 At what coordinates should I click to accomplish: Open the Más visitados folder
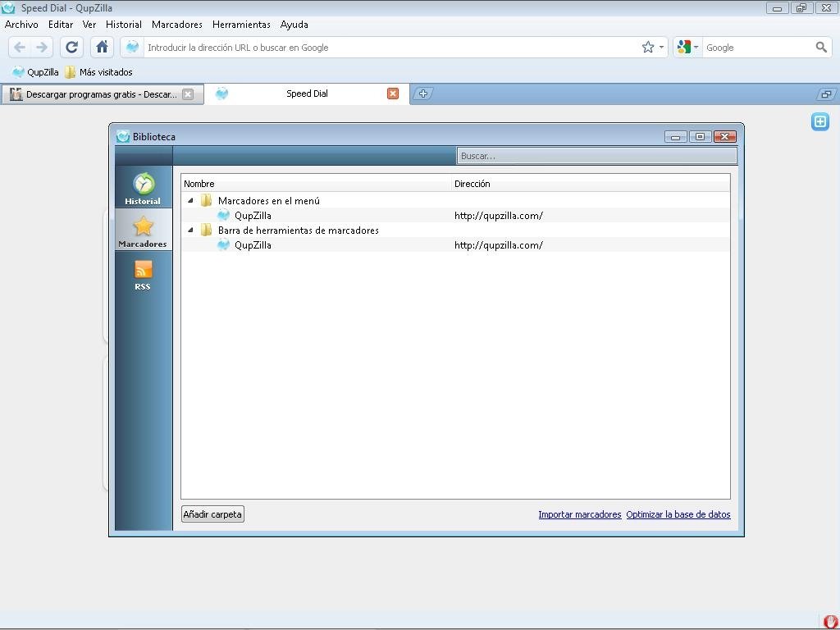(x=98, y=72)
